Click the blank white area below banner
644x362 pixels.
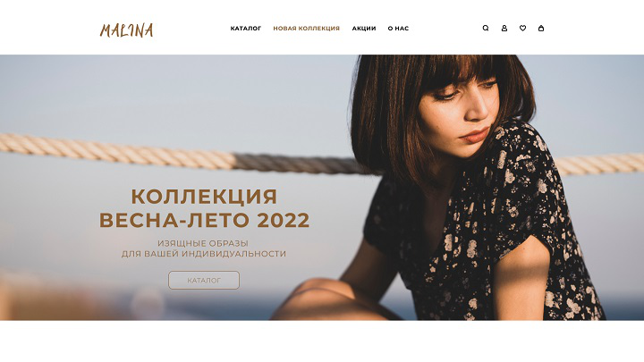pos(322,341)
